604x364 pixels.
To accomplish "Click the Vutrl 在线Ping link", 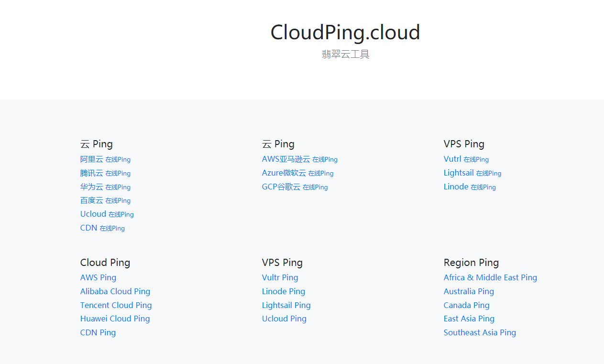I will (466, 159).
